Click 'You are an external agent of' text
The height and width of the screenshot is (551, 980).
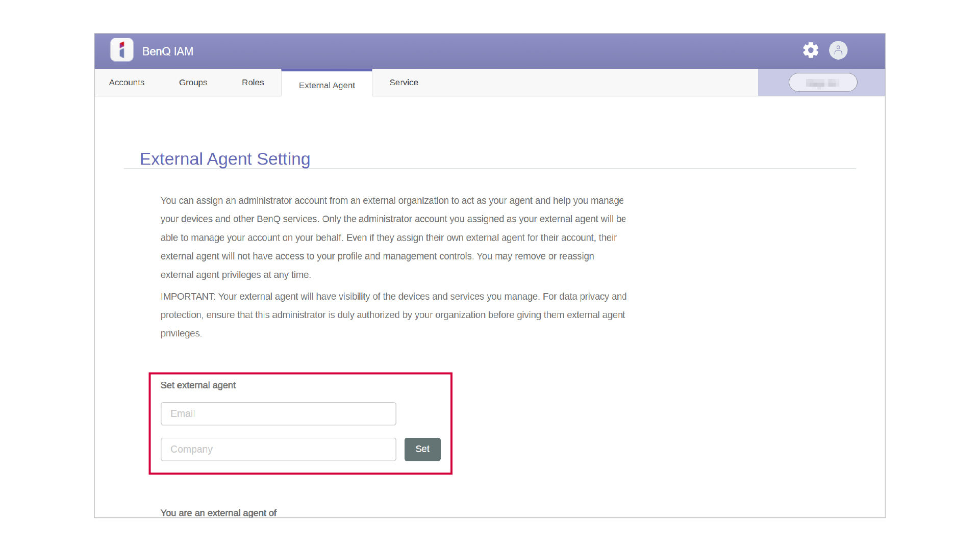tap(218, 513)
